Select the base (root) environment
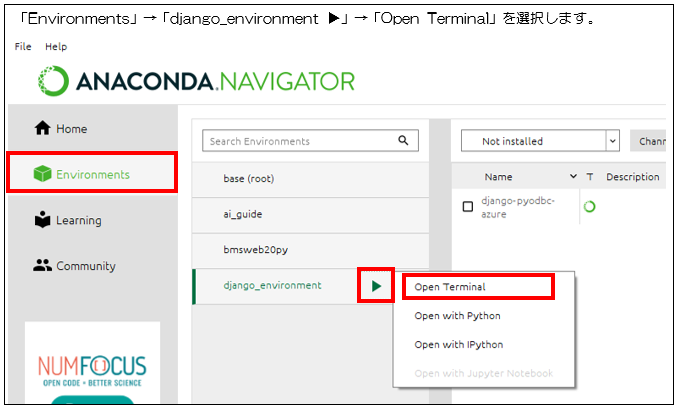The image size is (679, 407). (248, 179)
